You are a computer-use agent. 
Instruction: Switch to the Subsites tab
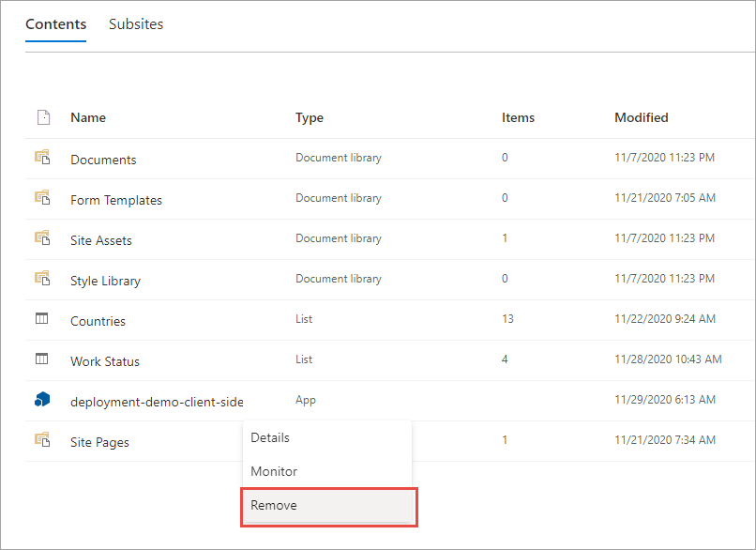[x=136, y=24]
